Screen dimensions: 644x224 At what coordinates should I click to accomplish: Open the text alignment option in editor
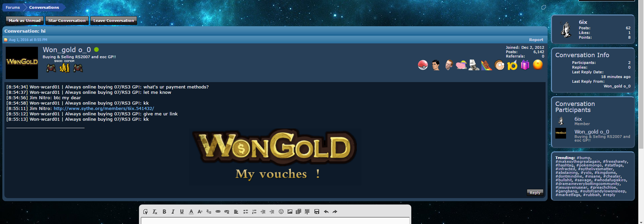[236, 212]
